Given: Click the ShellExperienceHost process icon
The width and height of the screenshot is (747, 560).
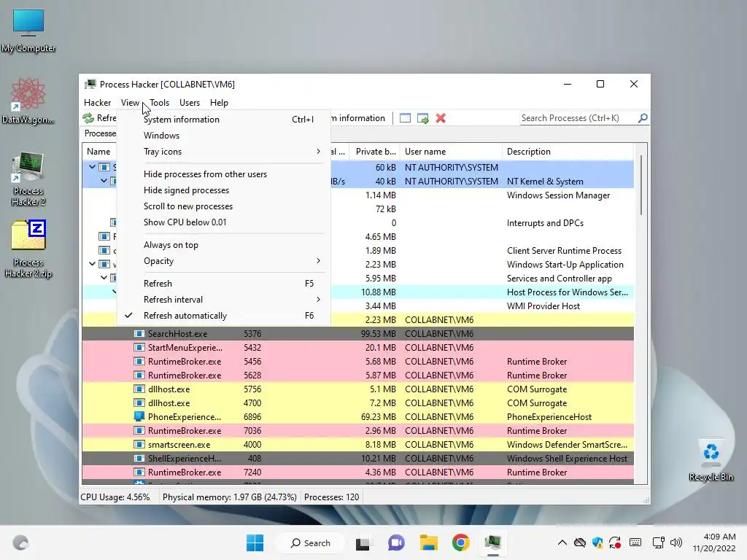Looking at the screenshot, I should [139, 458].
